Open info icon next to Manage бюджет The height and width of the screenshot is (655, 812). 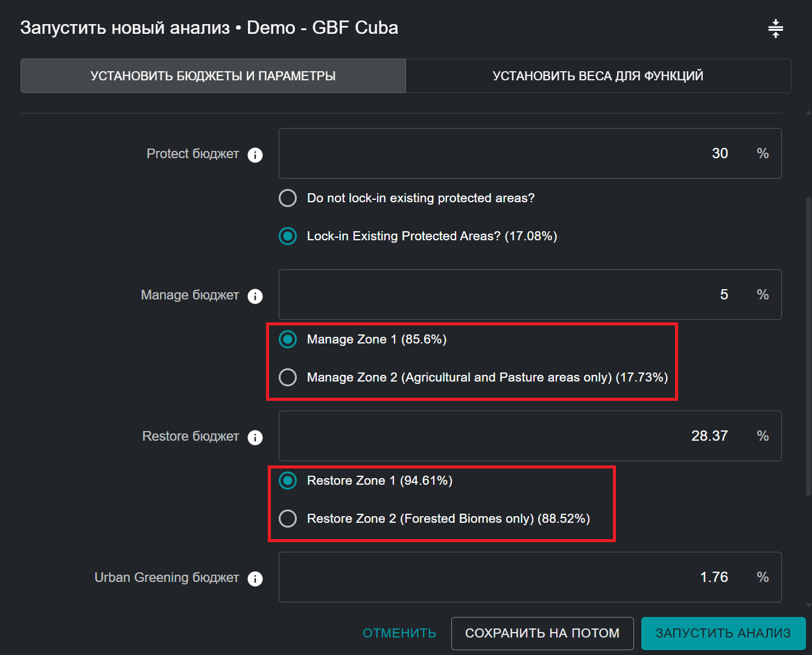point(255,296)
